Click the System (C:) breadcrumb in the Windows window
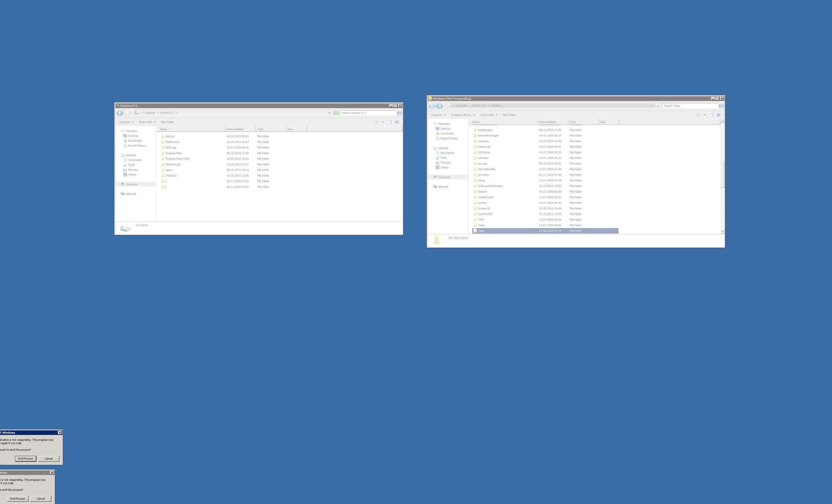 pos(479,106)
